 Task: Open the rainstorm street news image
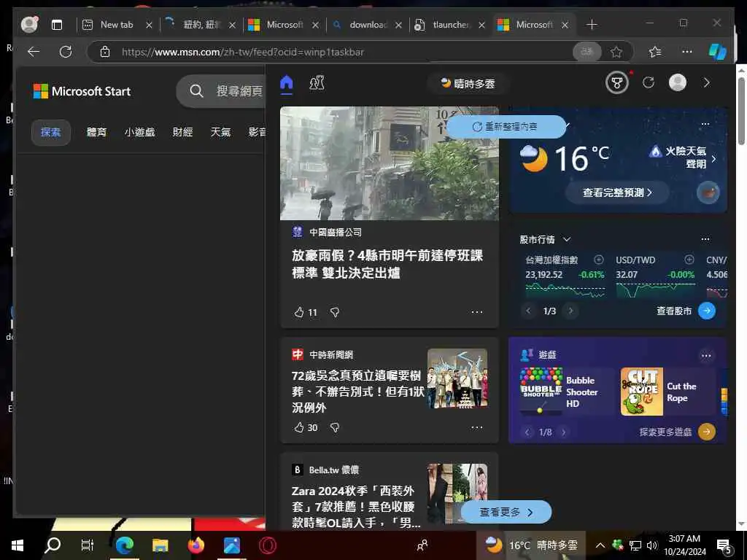point(390,163)
